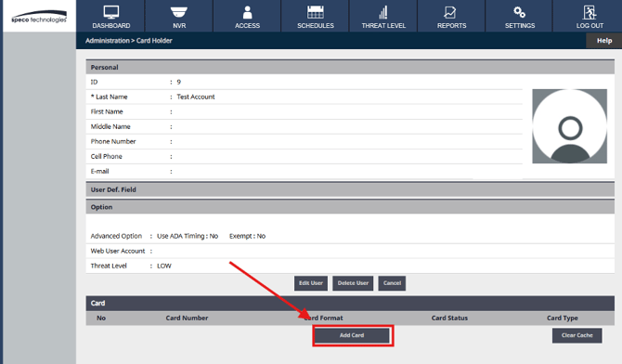Screen dimensions: 622x364
Task: Click the Option section header
Action: click(x=350, y=207)
